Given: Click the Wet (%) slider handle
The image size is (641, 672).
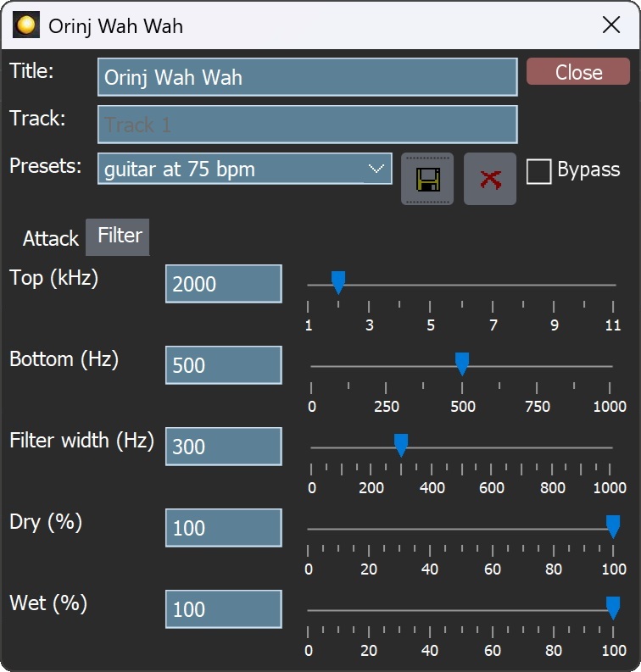Looking at the screenshot, I should pyautogui.click(x=613, y=607).
